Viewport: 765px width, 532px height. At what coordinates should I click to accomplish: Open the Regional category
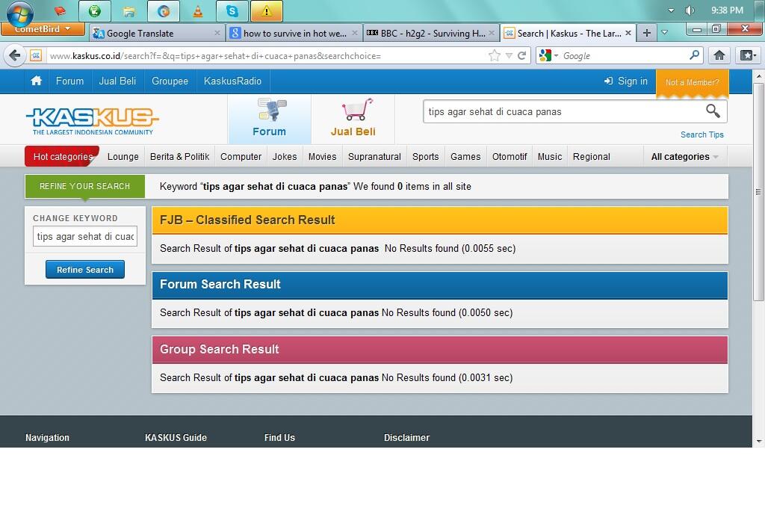[x=592, y=157]
